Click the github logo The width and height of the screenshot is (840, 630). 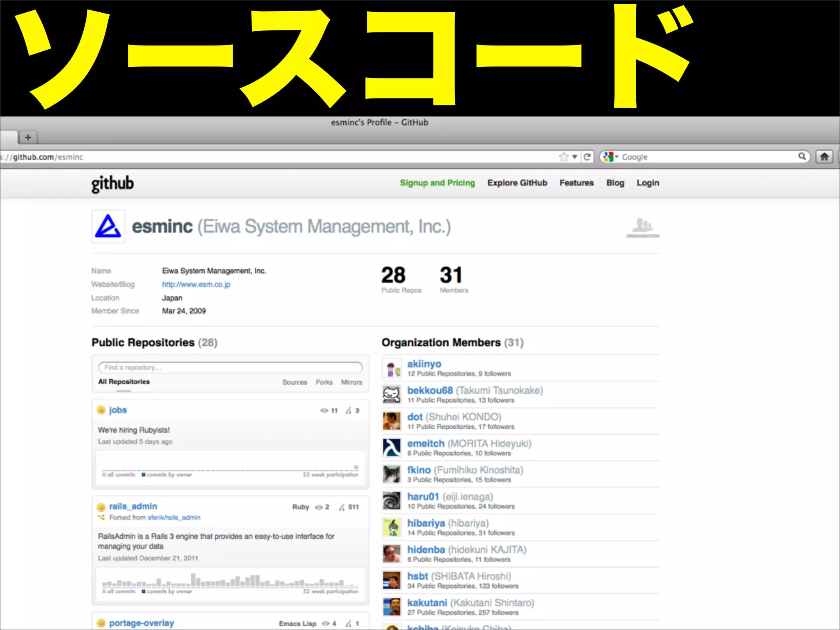tap(112, 183)
